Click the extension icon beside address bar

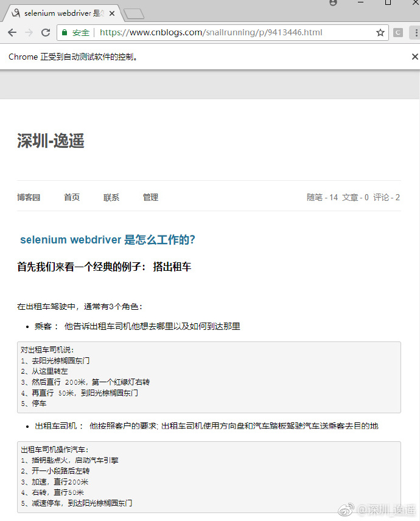398,33
